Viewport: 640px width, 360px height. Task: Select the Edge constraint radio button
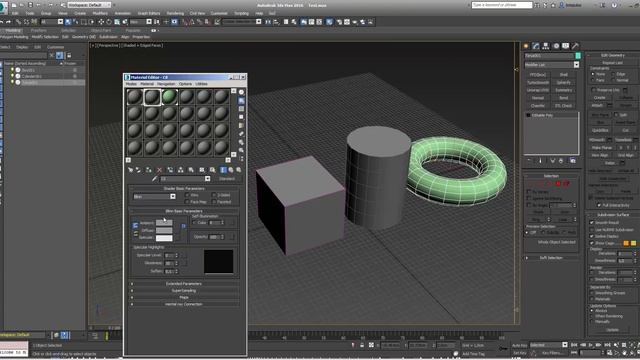click(x=613, y=74)
